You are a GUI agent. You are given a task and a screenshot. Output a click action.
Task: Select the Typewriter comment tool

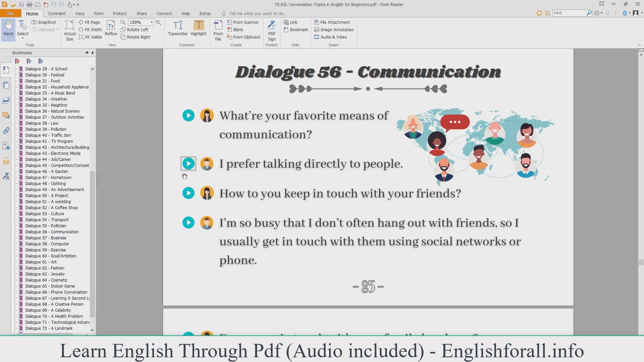(x=178, y=28)
